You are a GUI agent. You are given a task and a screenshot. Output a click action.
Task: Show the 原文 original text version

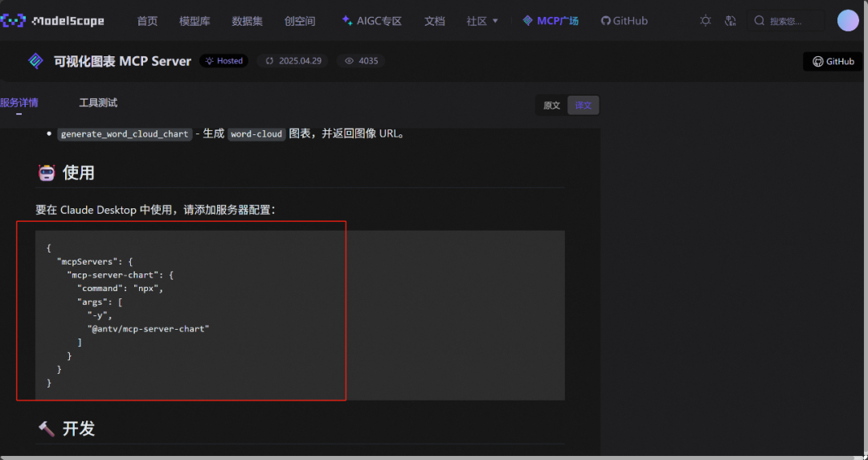(x=551, y=105)
